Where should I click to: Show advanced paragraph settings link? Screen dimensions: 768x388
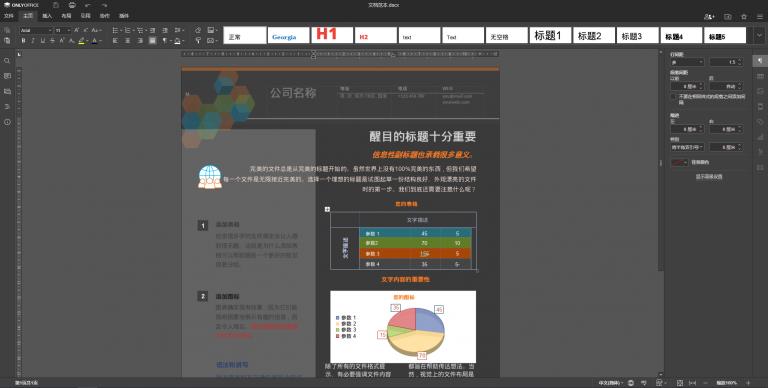709,177
